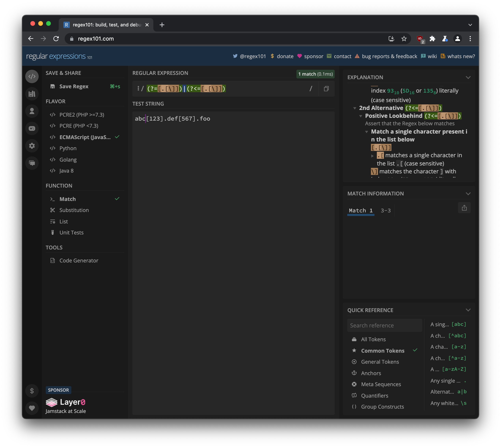
Task: Open the regex library sidebar icon
Action: pyautogui.click(x=32, y=94)
